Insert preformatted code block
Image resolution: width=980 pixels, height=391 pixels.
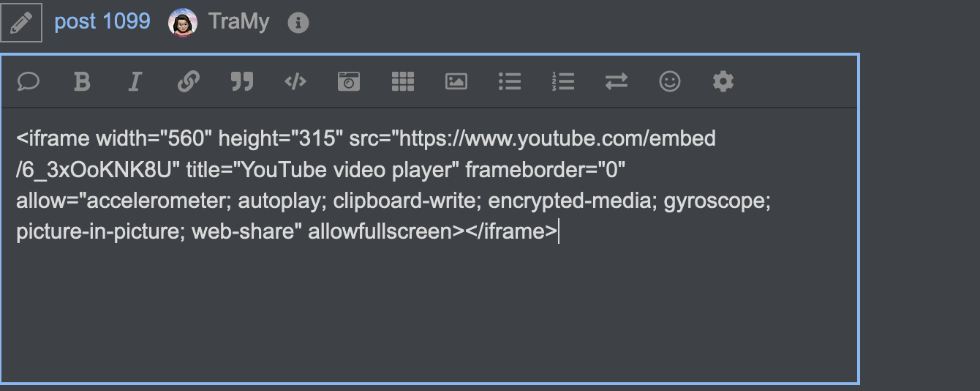click(x=295, y=81)
